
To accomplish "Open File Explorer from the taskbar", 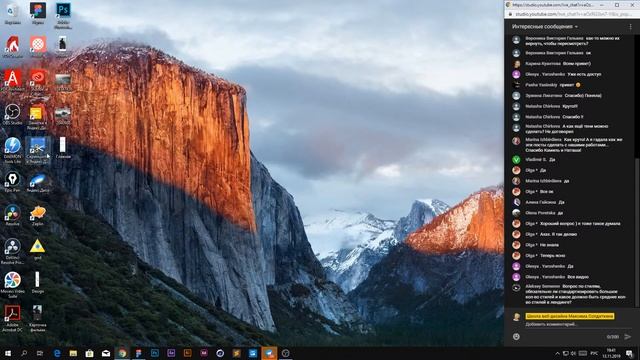I will tap(73, 353).
